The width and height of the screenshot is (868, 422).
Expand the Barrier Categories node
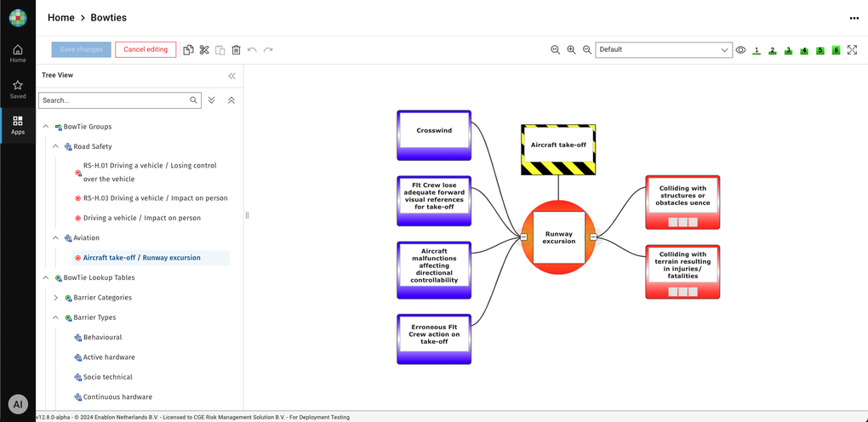click(56, 298)
